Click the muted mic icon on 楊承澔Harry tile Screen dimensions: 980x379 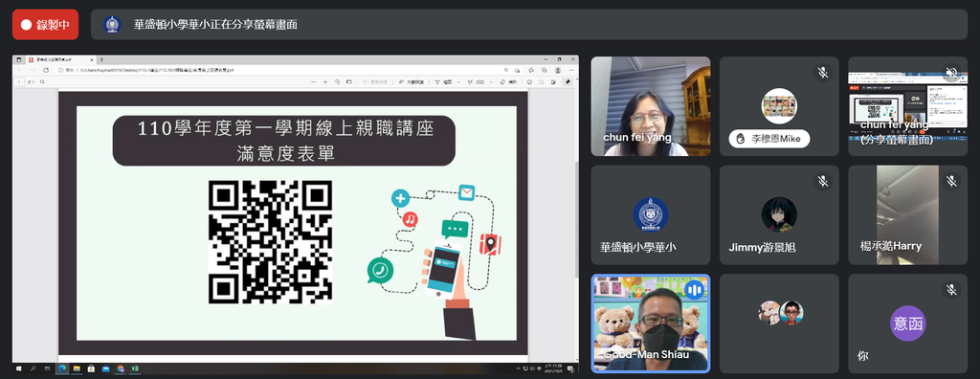951,182
